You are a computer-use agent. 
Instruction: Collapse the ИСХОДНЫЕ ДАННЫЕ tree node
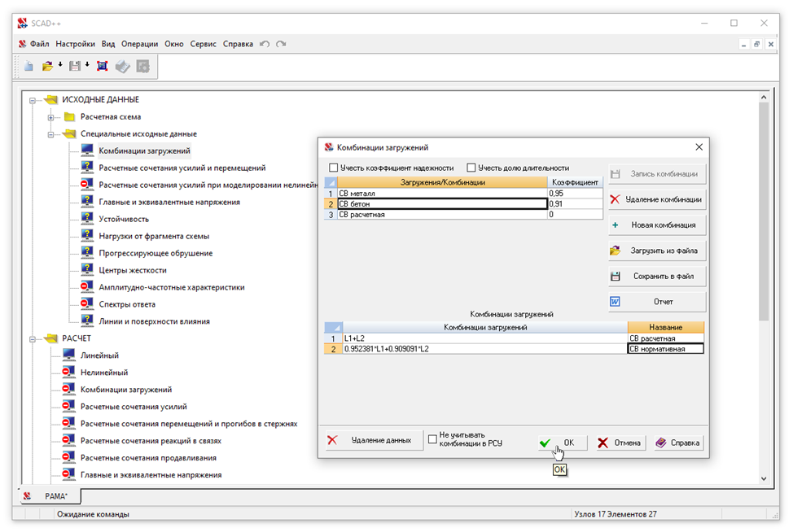point(33,100)
